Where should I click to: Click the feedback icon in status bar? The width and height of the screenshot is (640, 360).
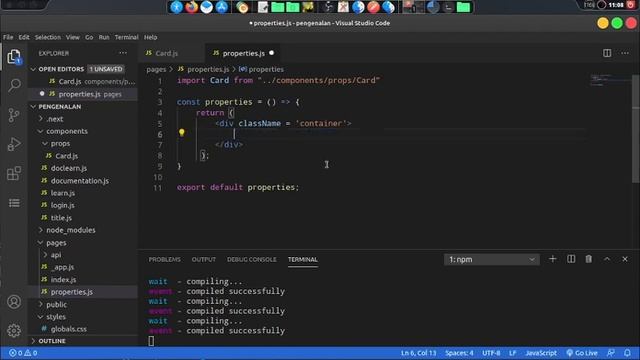pos(611,353)
